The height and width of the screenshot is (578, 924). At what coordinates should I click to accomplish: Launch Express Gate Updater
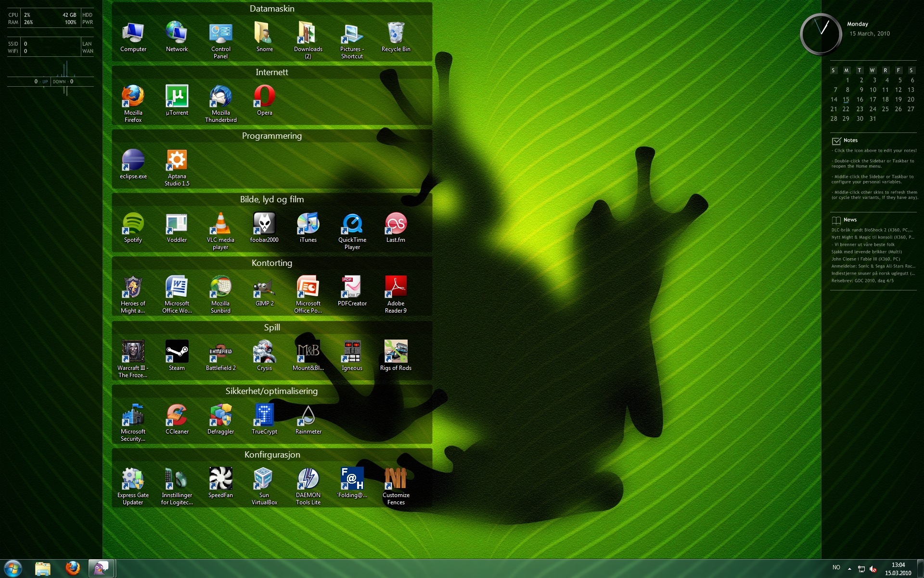133,486
